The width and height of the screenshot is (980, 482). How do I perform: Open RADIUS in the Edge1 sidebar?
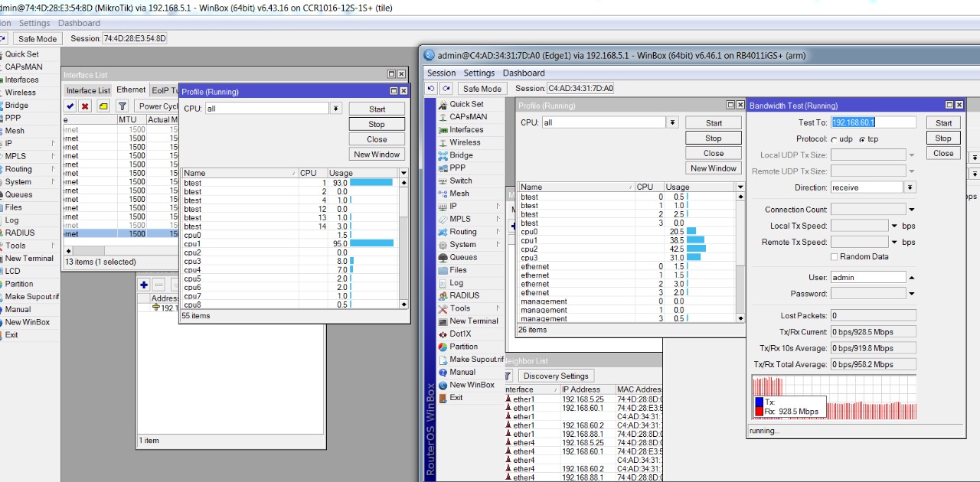coord(464,295)
